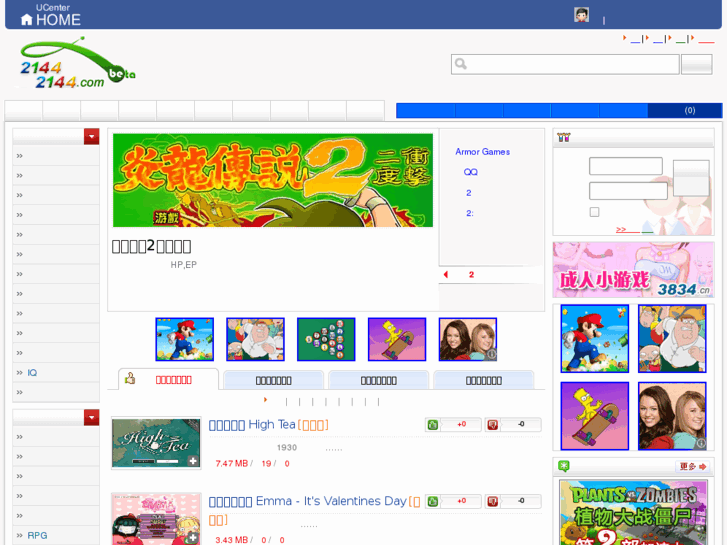Click the magnifier icon in the search box
The width and height of the screenshot is (727, 545).
[460, 64]
